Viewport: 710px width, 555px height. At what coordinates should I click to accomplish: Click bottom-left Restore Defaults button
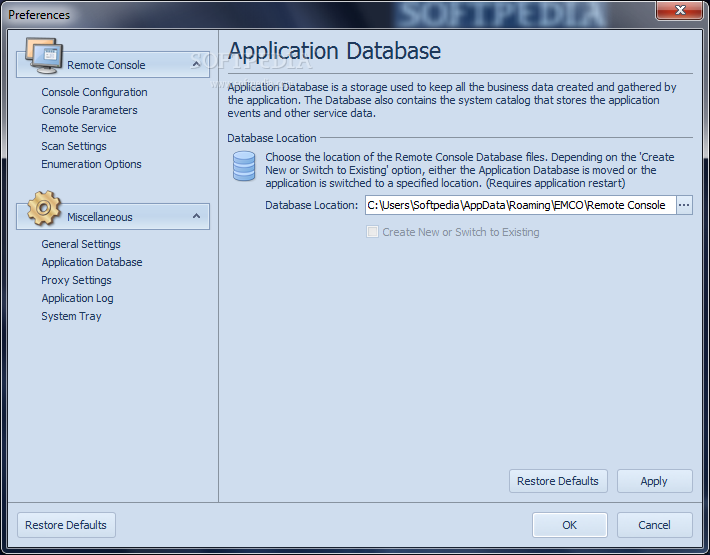66,525
